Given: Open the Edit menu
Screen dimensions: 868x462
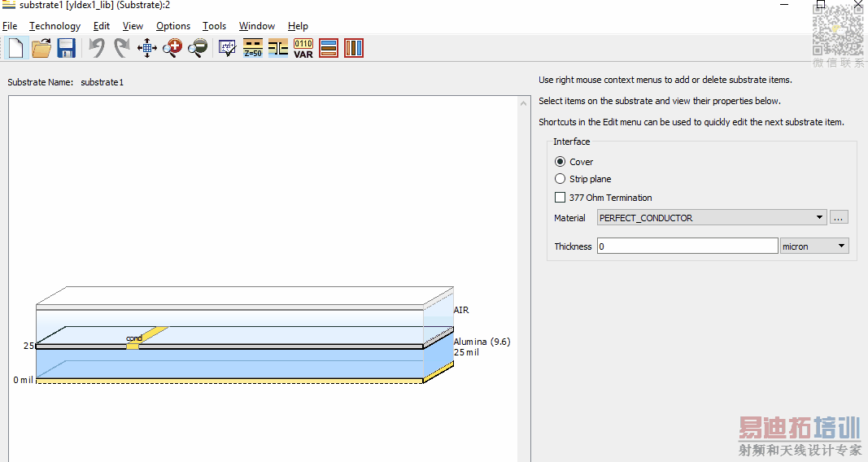Looking at the screenshot, I should [x=102, y=26].
